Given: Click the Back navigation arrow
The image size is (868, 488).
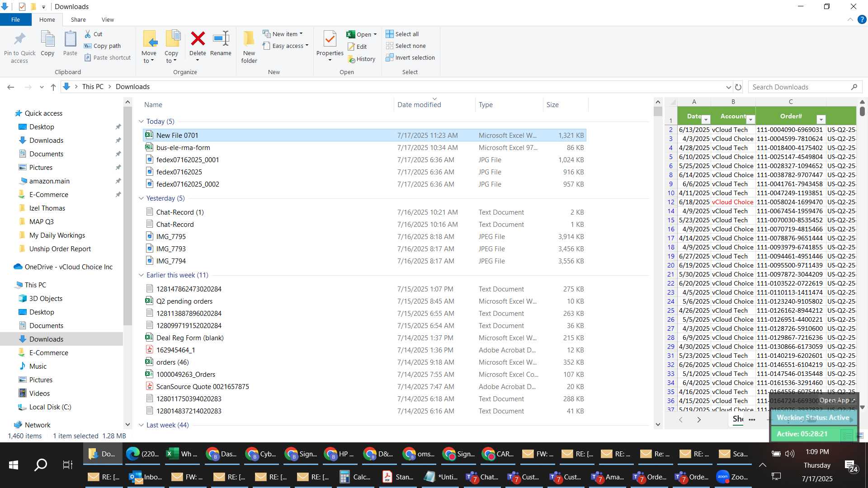Looking at the screenshot, I should pyautogui.click(x=11, y=87).
